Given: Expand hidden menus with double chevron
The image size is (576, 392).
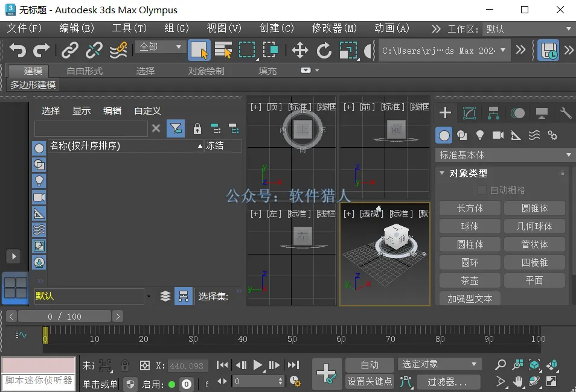Looking at the screenshot, I should click(x=436, y=29).
